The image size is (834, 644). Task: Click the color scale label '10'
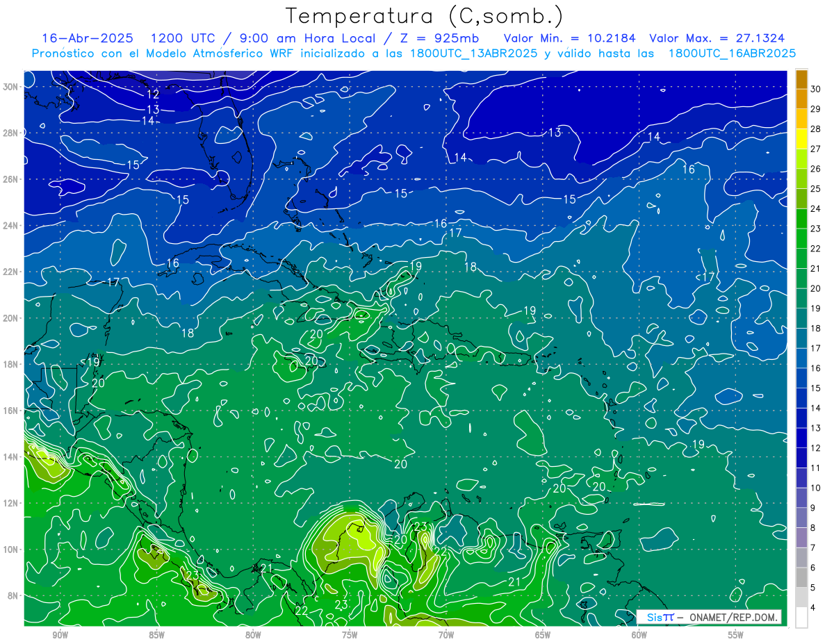tap(816, 488)
